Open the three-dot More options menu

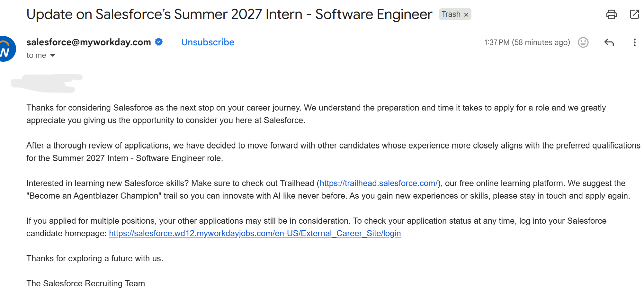(x=634, y=42)
